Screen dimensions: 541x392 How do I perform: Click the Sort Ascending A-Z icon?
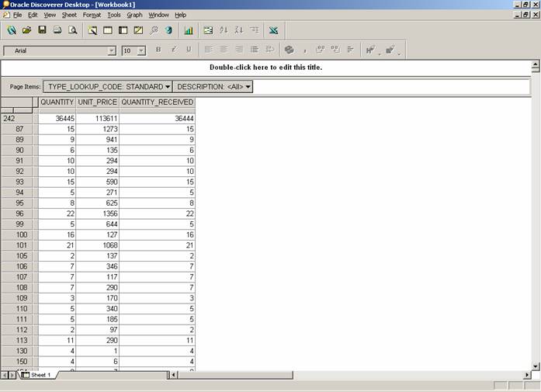point(224,31)
